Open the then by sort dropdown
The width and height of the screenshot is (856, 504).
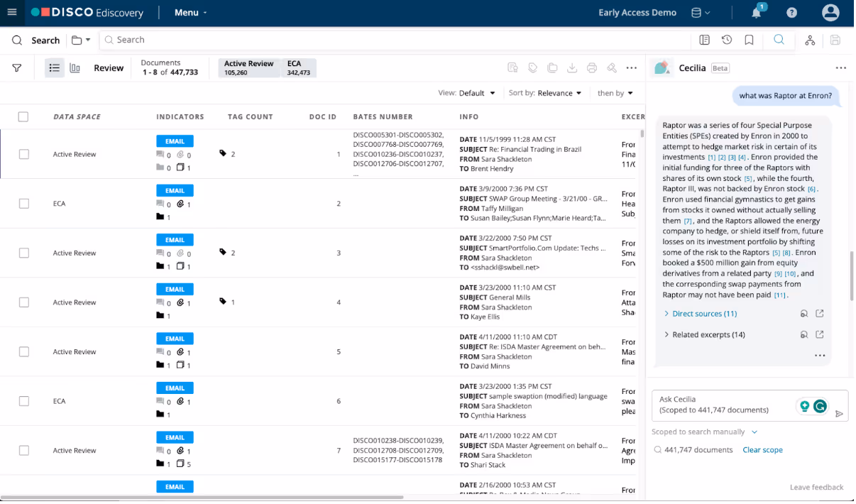click(615, 93)
